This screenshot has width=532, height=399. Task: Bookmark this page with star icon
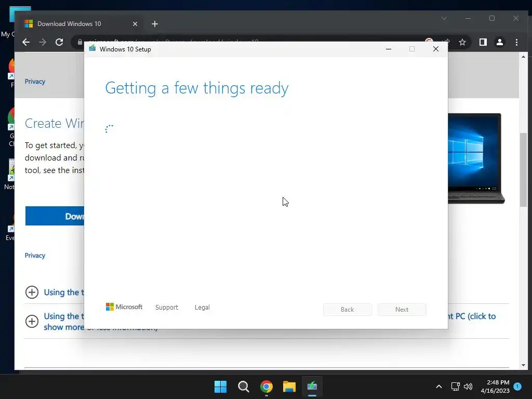click(x=462, y=42)
